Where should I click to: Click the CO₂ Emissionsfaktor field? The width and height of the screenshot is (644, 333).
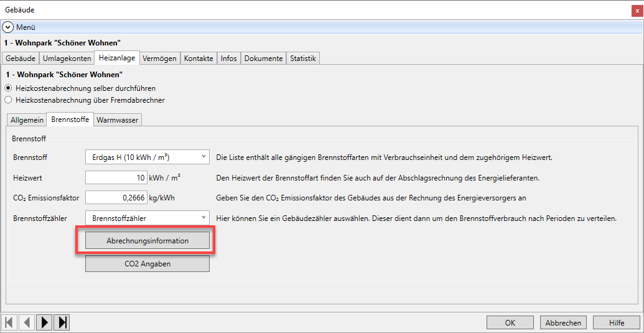point(116,197)
